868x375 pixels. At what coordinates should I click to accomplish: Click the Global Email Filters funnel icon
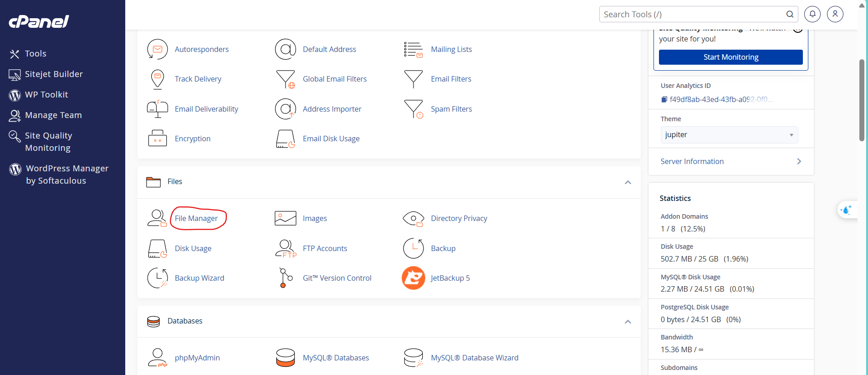click(286, 79)
